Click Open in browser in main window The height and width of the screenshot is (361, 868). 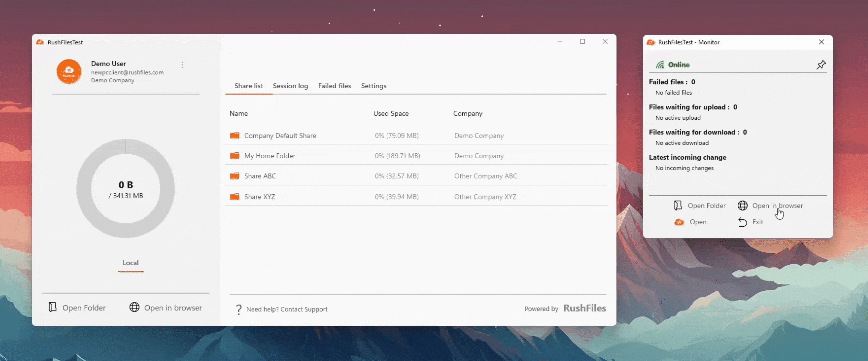click(166, 308)
